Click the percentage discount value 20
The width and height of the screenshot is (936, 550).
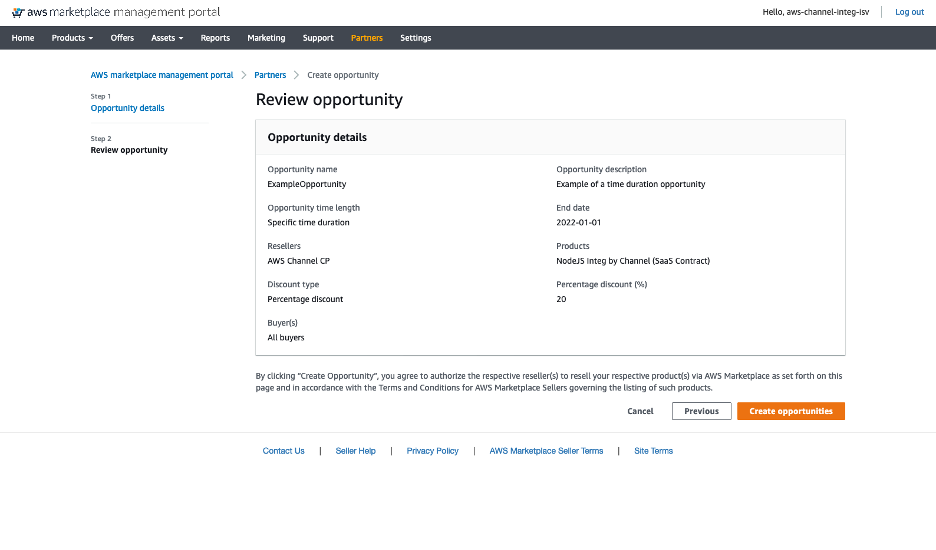pos(561,299)
